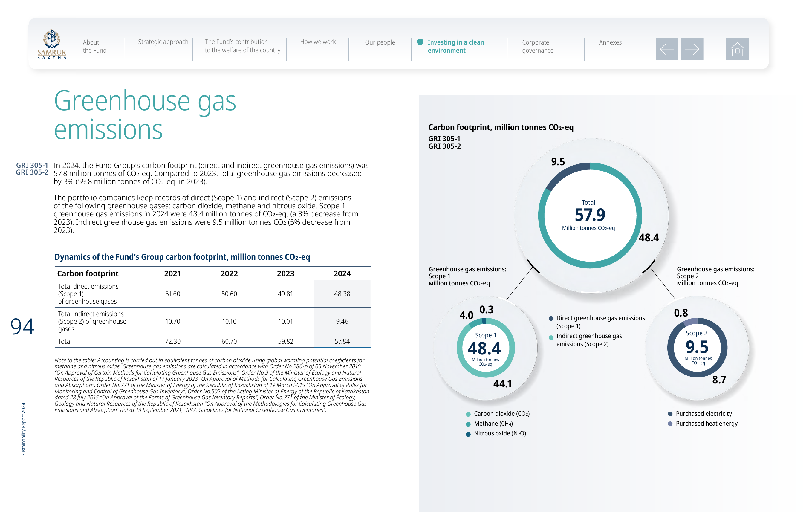Click the 10.10 table cell
Image resolution: width=812 pixels, height=512 pixels.
229,321
